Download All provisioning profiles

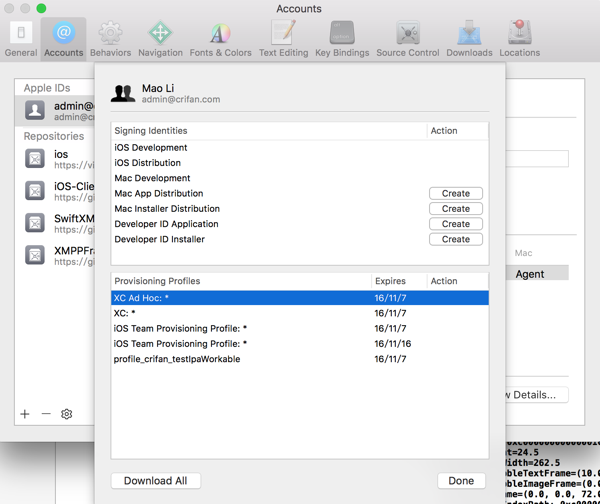(156, 481)
